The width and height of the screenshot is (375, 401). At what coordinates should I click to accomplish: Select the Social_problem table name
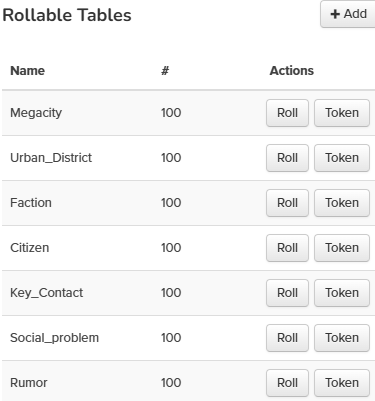(x=54, y=338)
